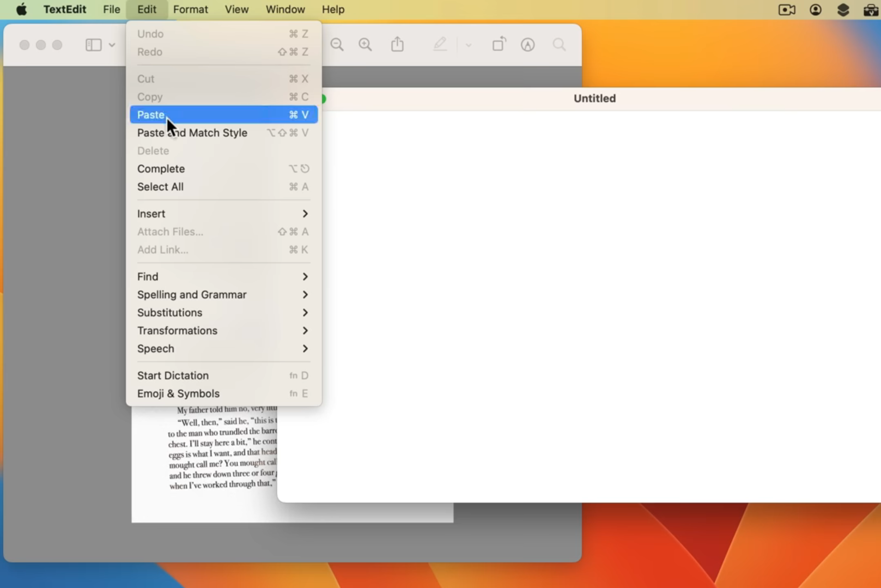This screenshot has width=881, height=588.
Task: Click the Highlight pen icon in Preview
Action: 440,44
